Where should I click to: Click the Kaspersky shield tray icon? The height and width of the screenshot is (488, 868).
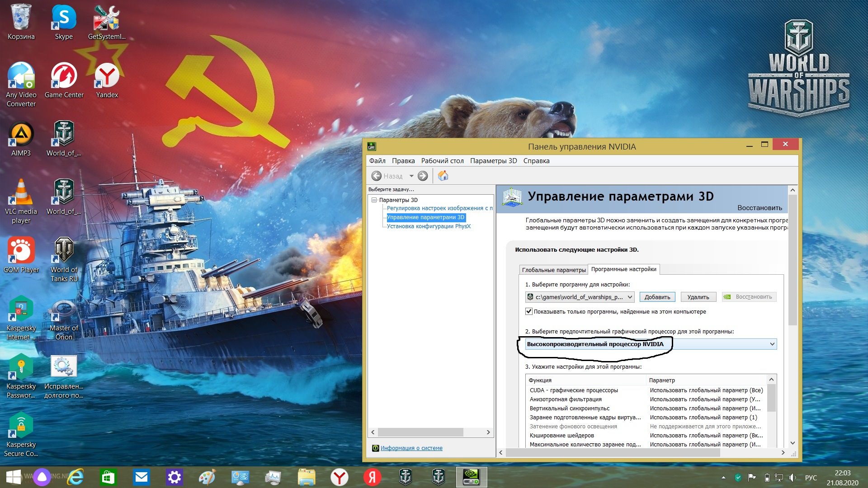738,478
